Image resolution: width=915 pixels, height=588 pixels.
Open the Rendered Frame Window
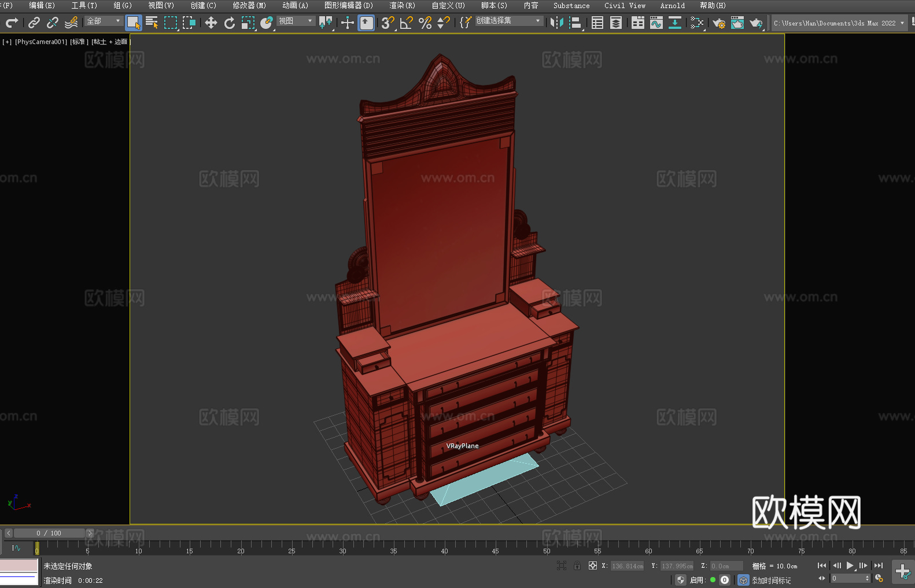(x=737, y=23)
